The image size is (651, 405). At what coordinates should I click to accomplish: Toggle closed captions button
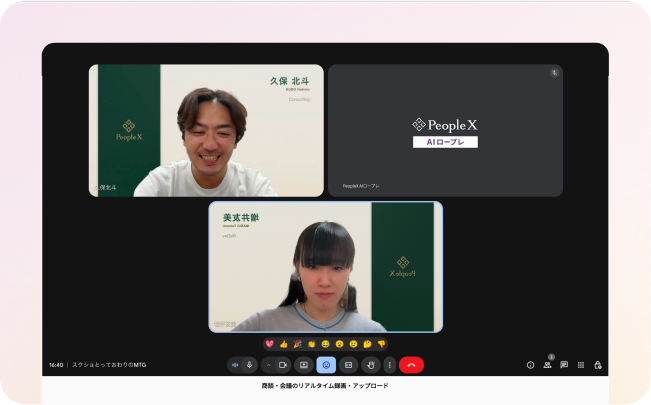click(x=348, y=365)
